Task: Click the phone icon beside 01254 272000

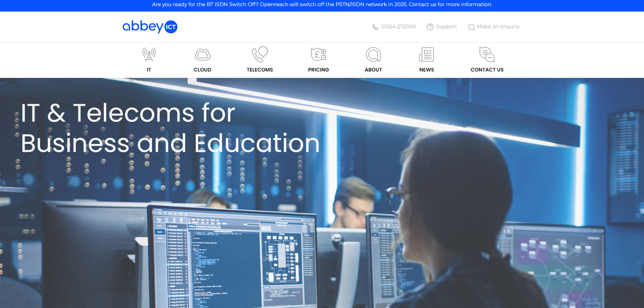Action: (x=375, y=27)
